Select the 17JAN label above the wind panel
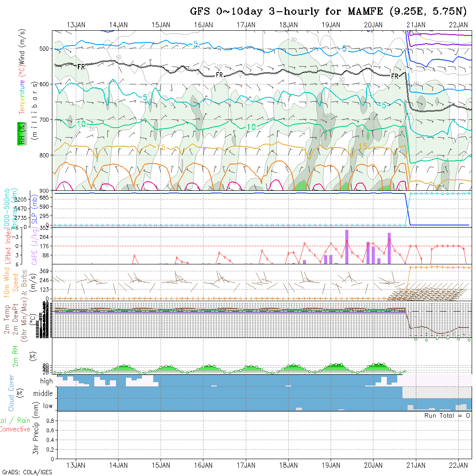This screenshot has height=476, width=476. pyautogui.click(x=246, y=25)
